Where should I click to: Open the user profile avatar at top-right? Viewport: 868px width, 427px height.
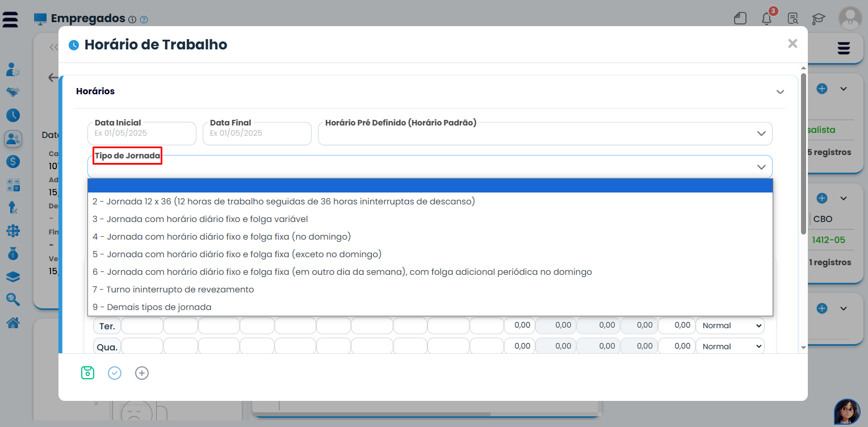click(850, 18)
